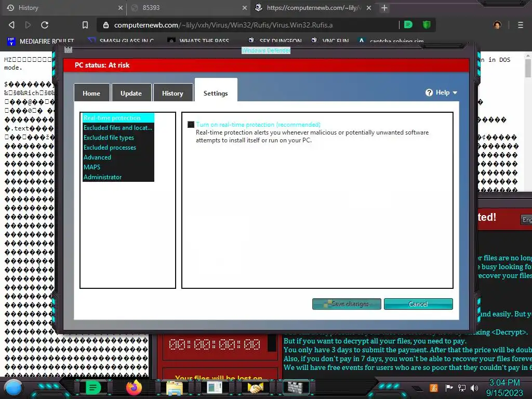This screenshot has width=532, height=399.
Task: Open the handshake icon in taskbar
Action: 256,388
